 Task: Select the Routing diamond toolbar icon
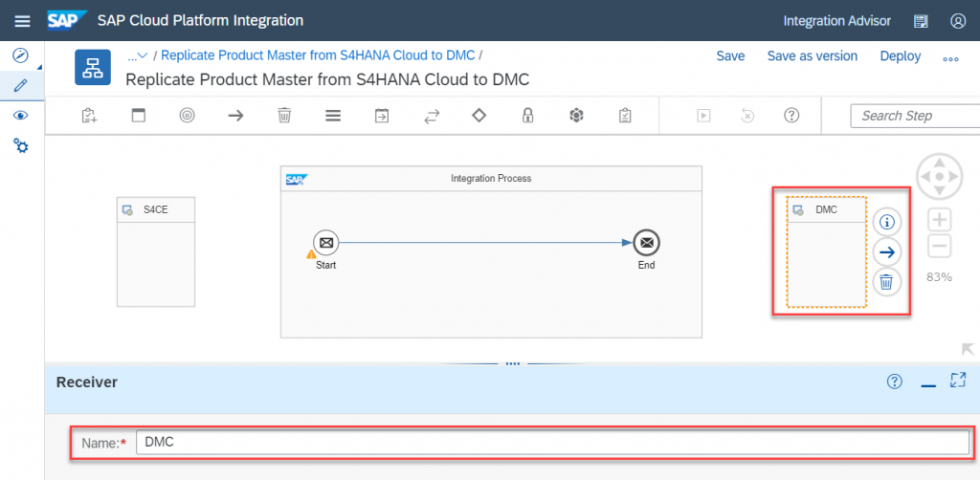479,116
